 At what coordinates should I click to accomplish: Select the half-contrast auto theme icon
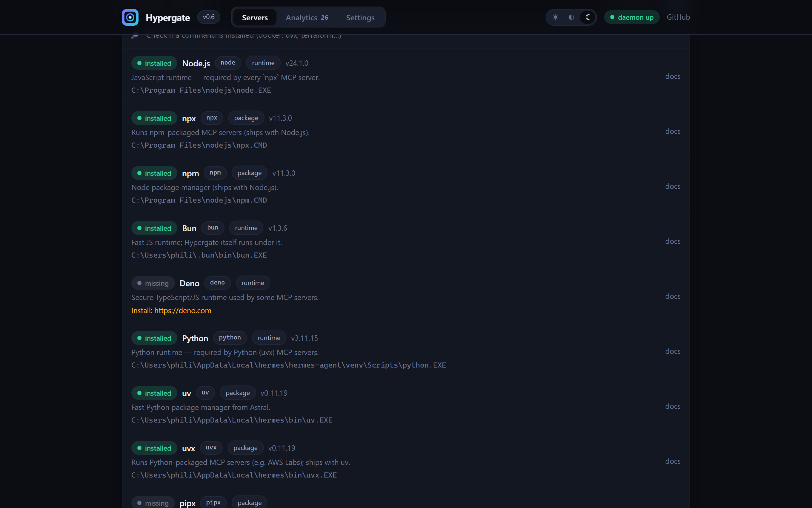pos(571,17)
